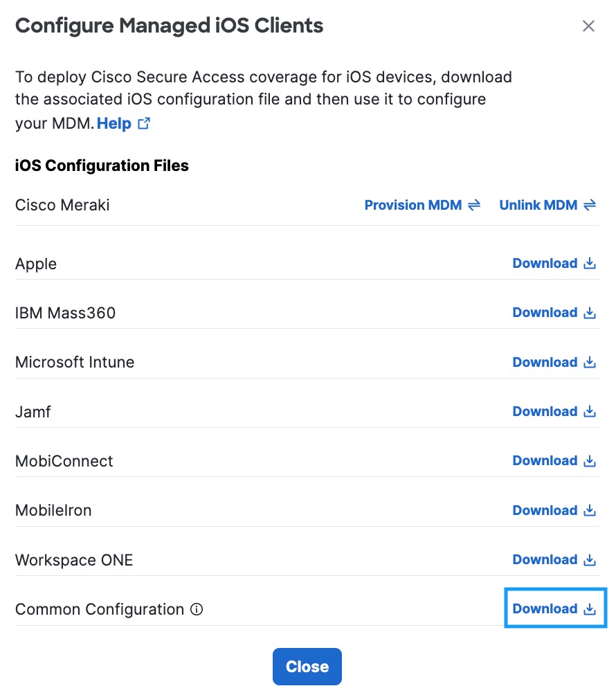Image resolution: width=616 pixels, height=695 pixels.
Task: Download the Microsoft Intune configuration file
Action: click(x=554, y=362)
